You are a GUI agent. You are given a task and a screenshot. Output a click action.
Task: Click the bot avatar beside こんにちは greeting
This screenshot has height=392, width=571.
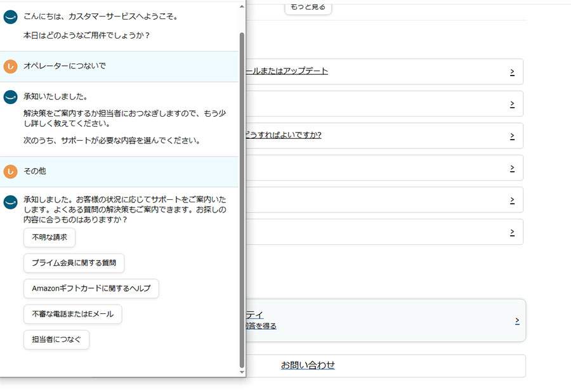pyautogui.click(x=11, y=16)
